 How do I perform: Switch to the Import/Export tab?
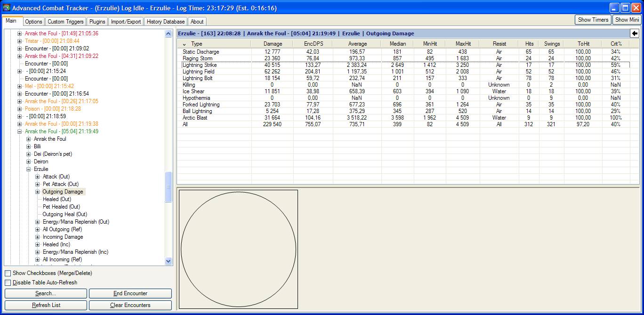tap(126, 22)
